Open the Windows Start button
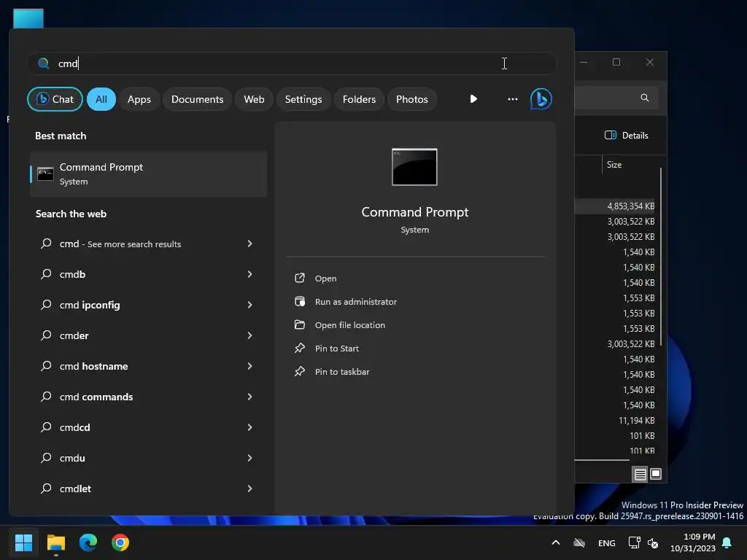The height and width of the screenshot is (560, 747). (23, 542)
